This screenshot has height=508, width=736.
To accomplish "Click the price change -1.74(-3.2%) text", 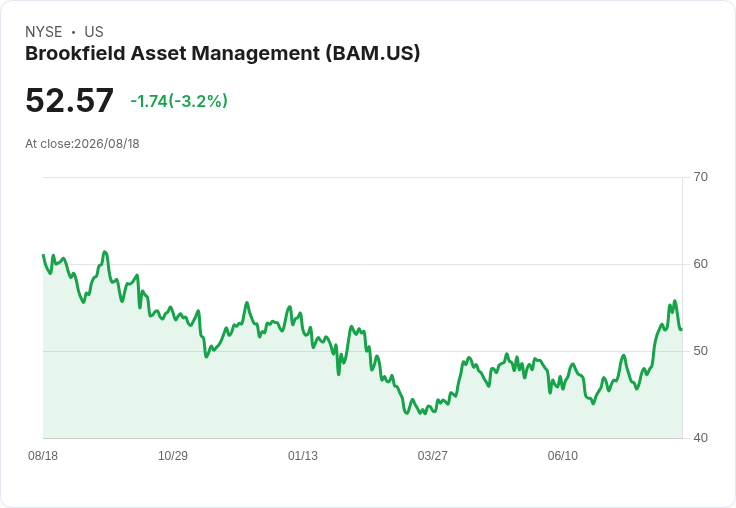I will [179, 101].
